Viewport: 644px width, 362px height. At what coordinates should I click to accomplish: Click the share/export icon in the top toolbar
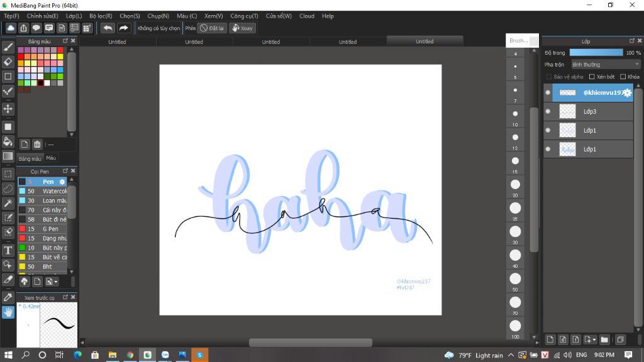point(23,28)
